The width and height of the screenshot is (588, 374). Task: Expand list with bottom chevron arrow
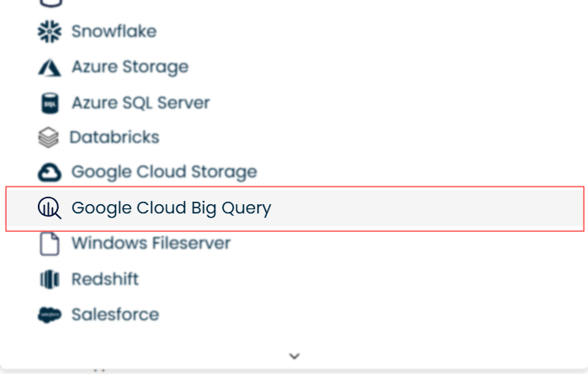(x=294, y=356)
